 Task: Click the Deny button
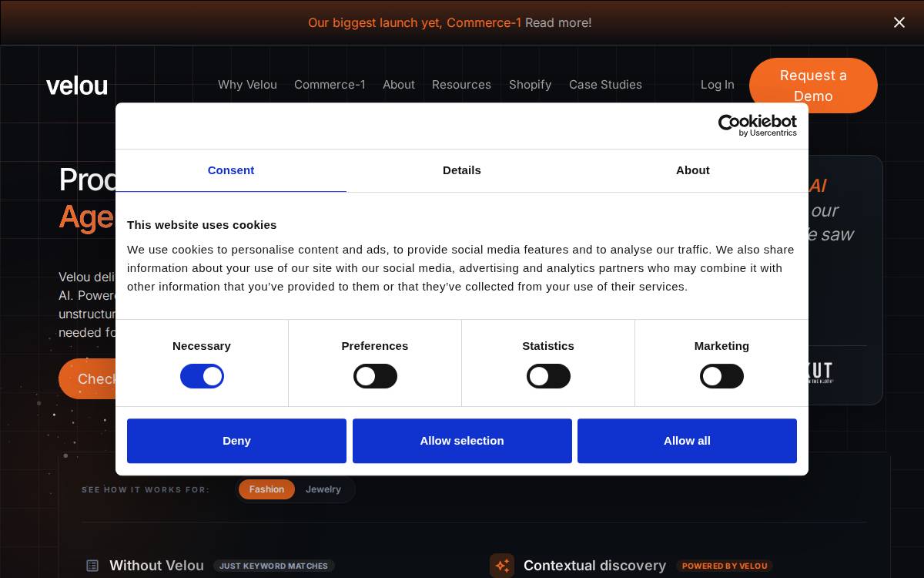tap(236, 441)
